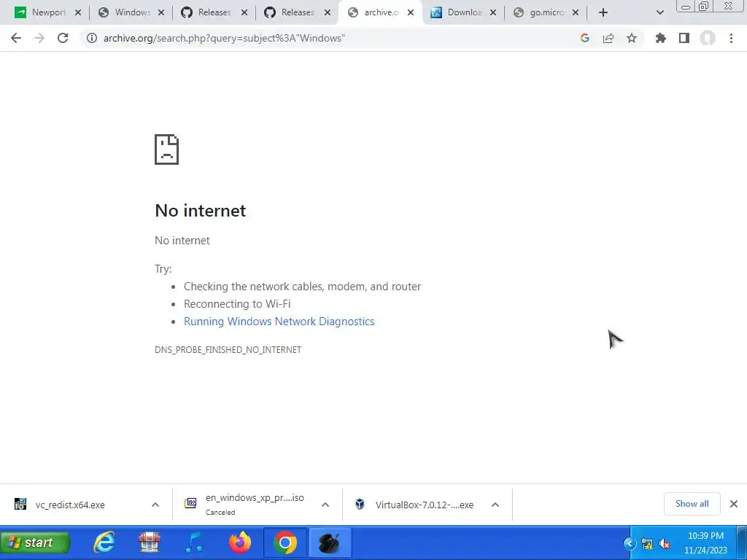Click Running Windows Network Diagnostics link

click(x=279, y=322)
